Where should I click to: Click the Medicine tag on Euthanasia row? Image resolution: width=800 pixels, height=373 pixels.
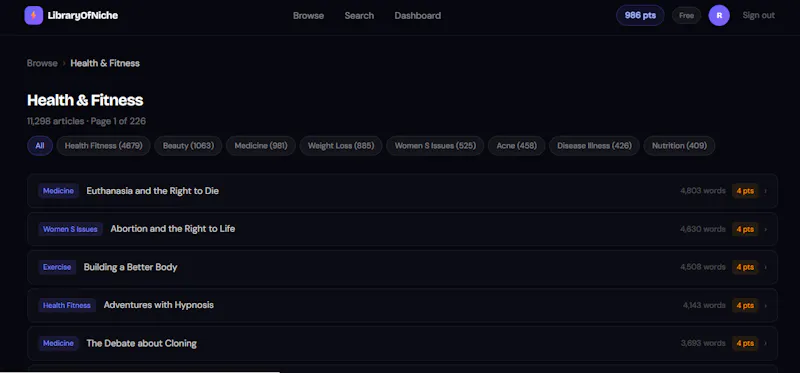click(x=58, y=191)
